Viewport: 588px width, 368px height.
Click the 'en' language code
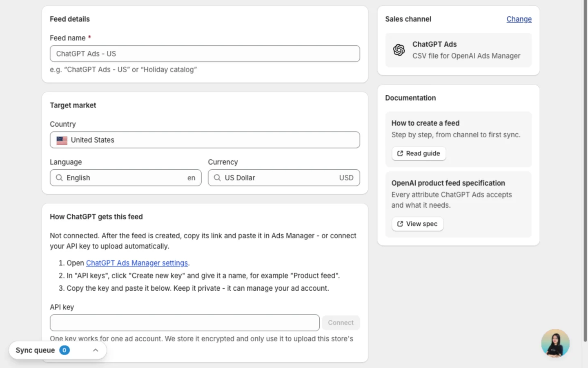pos(191,178)
